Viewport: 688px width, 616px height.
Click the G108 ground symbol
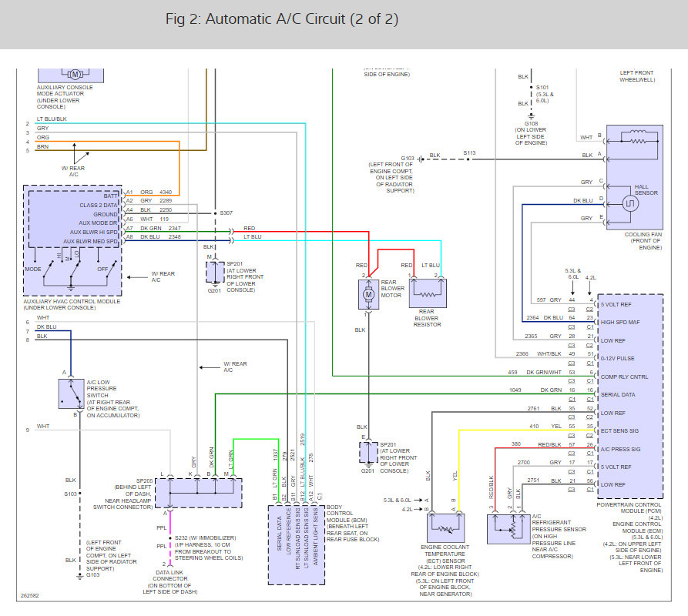pyautogui.click(x=531, y=116)
